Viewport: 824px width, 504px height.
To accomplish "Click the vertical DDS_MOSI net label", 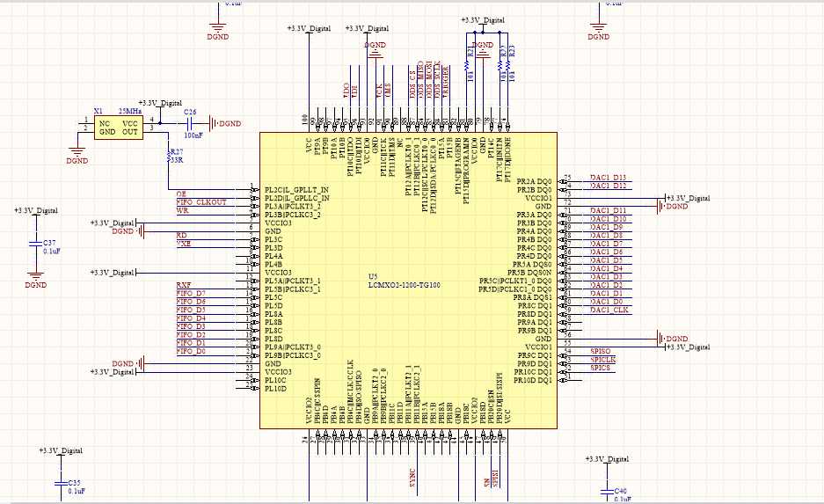I will [429, 79].
